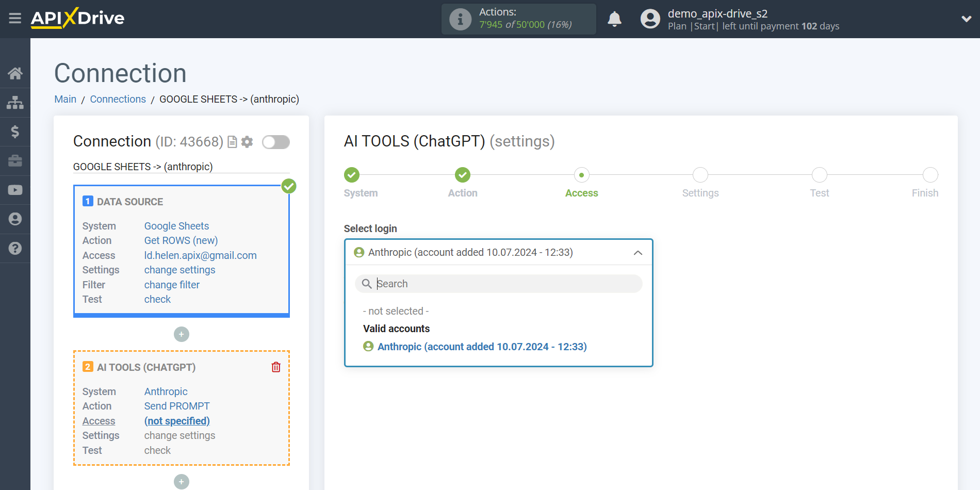
Task: Click the Data Source check test link
Action: point(157,299)
